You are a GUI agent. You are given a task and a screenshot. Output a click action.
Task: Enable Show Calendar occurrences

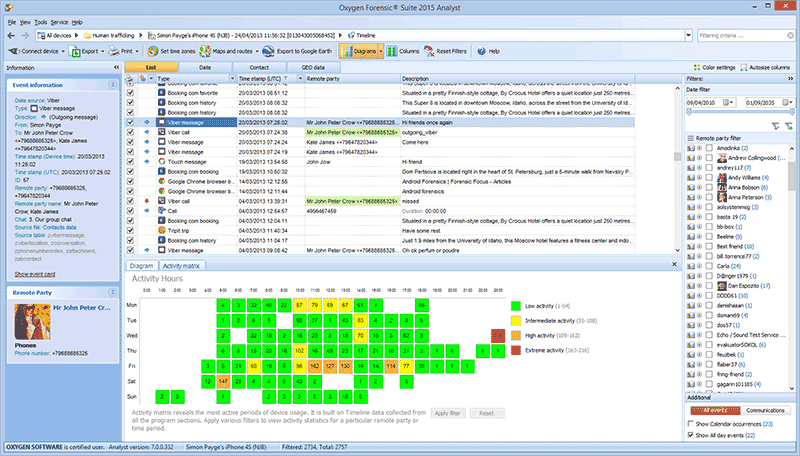[691, 424]
